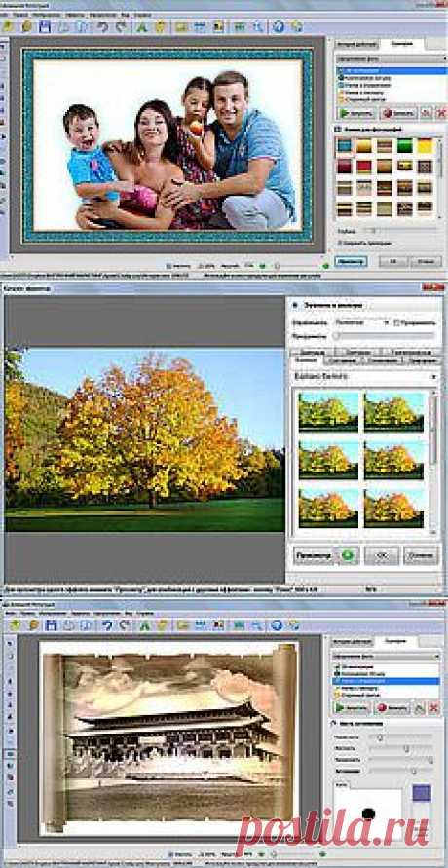Viewport: 448px width, 868px height.
Task: Toggle checkbox below frame slider, family photo window
Action: pyautogui.click(x=339, y=243)
